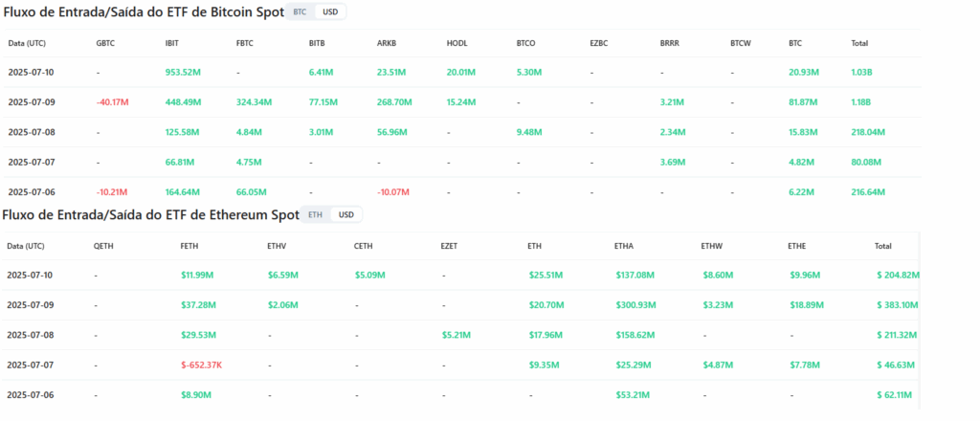Click EZET column header

pos(449,246)
